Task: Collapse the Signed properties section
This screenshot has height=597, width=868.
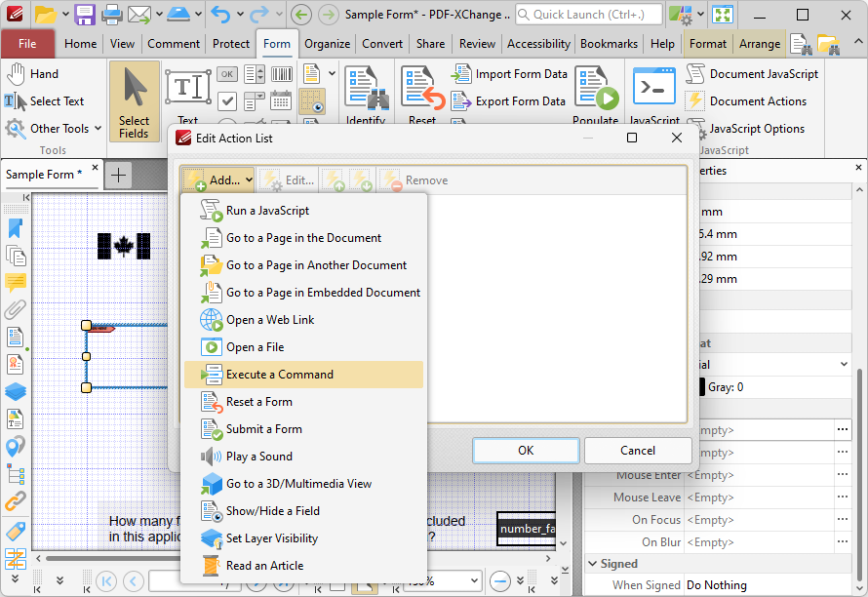Action: pyautogui.click(x=593, y=564)
